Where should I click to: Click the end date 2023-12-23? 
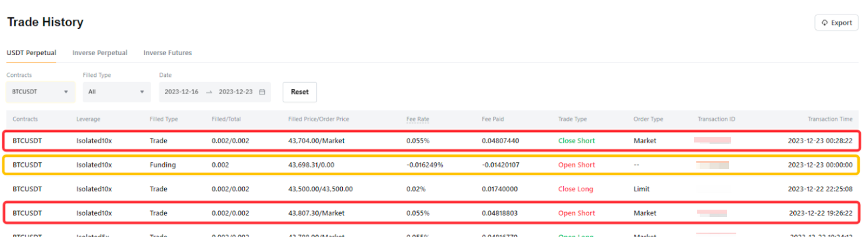click(x=236, y=92)
